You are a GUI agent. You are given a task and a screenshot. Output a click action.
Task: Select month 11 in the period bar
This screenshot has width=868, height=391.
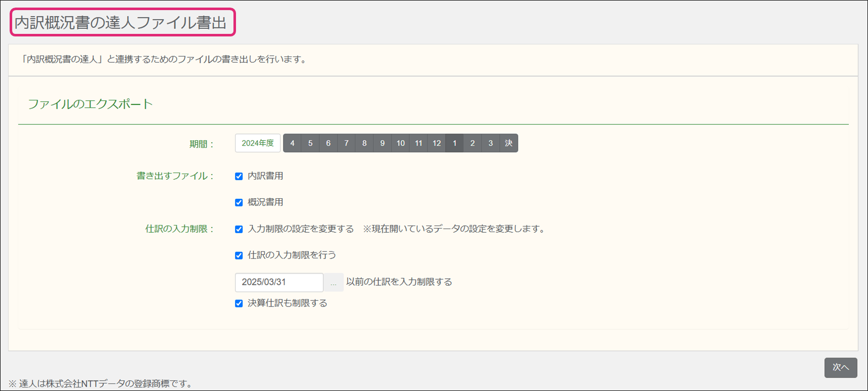pos(418,143)
